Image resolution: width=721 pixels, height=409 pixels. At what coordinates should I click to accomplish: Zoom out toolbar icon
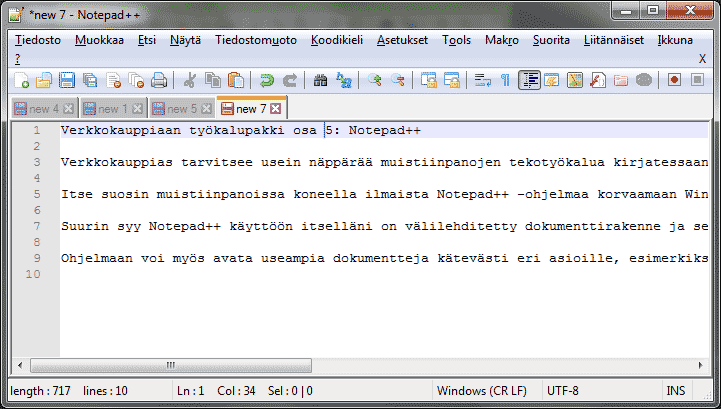tap(397, 80)
